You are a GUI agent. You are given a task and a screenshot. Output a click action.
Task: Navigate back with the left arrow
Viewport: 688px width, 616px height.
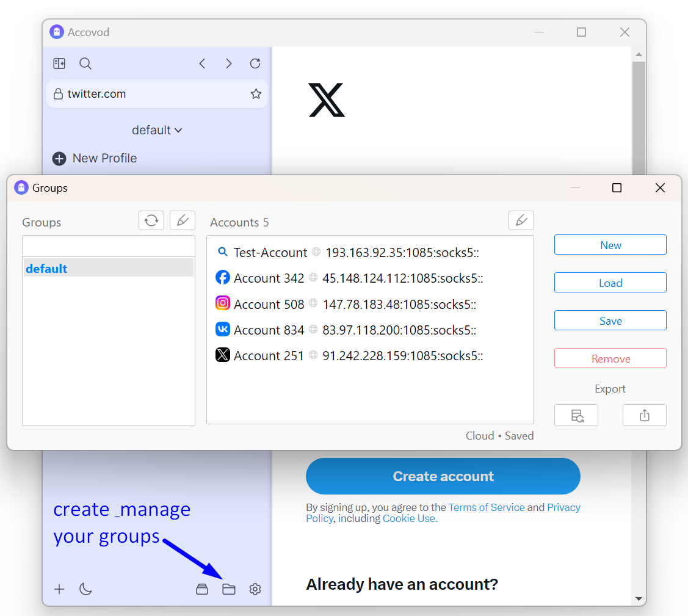coord(202,63)
